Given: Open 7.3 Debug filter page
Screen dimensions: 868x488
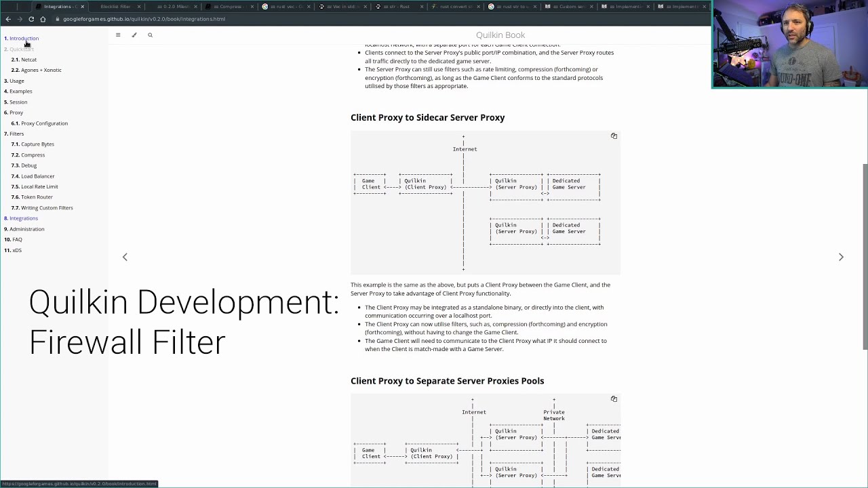Looking at the screenshot, I should (24, 165).
